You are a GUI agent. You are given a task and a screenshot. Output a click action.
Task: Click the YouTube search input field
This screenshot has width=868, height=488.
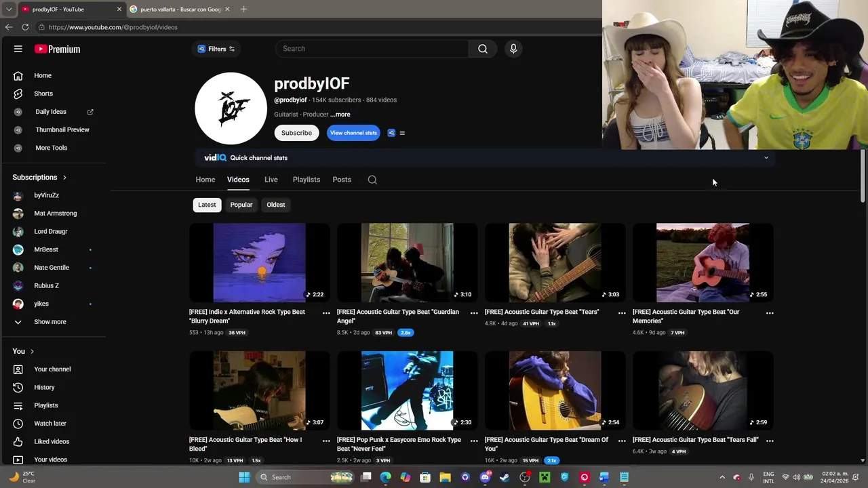coord(372,49)
